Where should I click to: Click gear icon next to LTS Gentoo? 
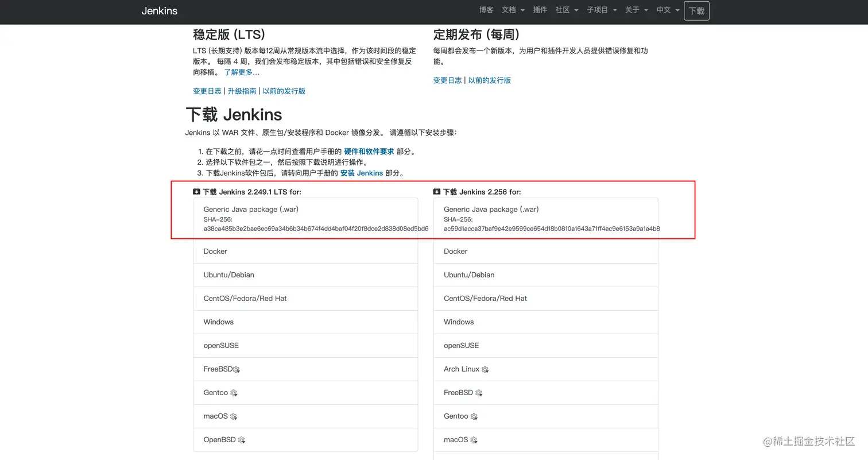[x=234, y=393]
